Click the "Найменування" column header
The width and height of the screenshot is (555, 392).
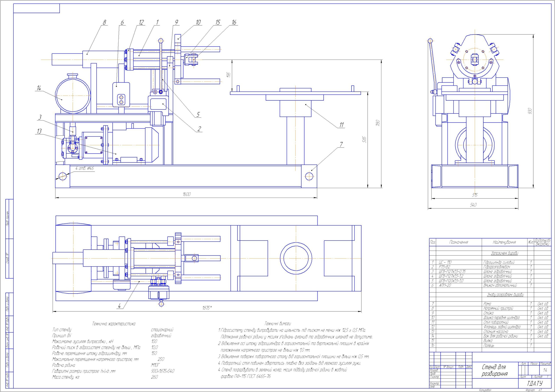pyautogui.click(x=504, y=242)
